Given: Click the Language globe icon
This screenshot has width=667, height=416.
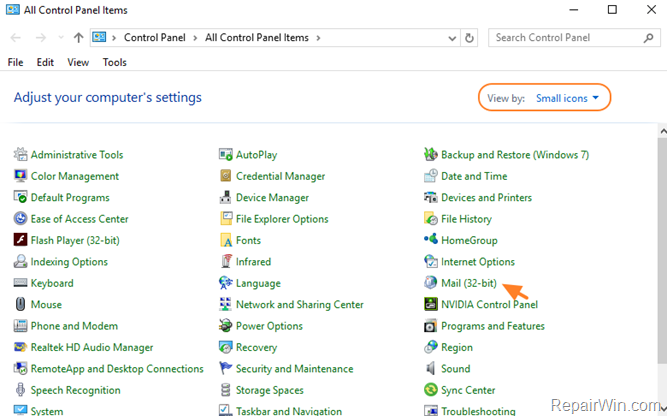Looking at the screenshot, I should pos(225,283).
